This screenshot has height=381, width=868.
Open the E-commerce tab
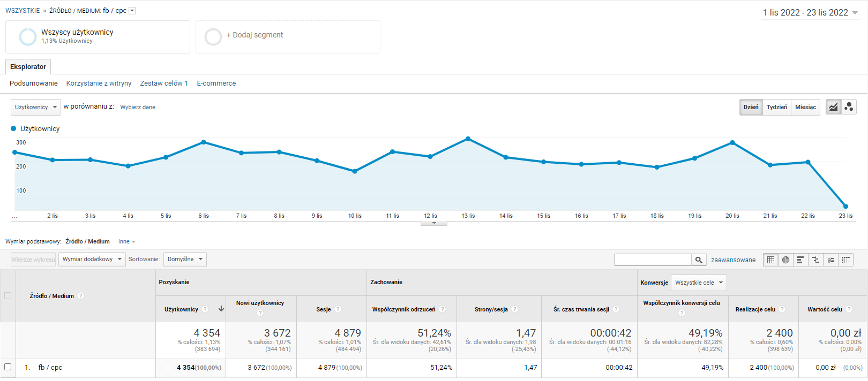coord(216,83)
